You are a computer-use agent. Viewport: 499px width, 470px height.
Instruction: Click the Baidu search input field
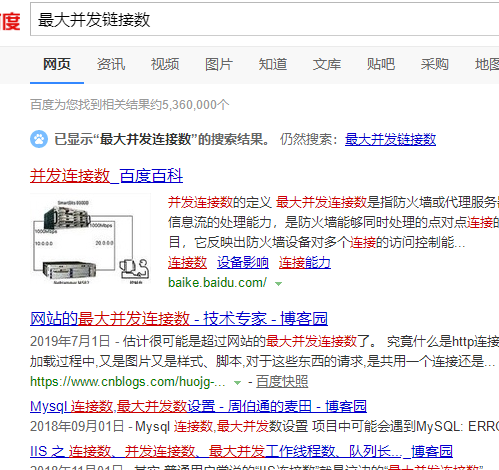point(265,19)
